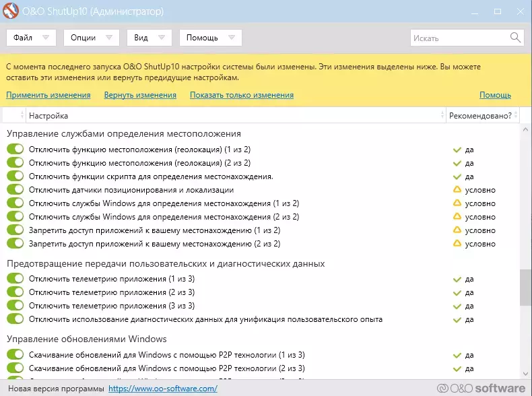Open the Вид dropdown arrow
The image size is (532, 396).
[x=162, y=37]
